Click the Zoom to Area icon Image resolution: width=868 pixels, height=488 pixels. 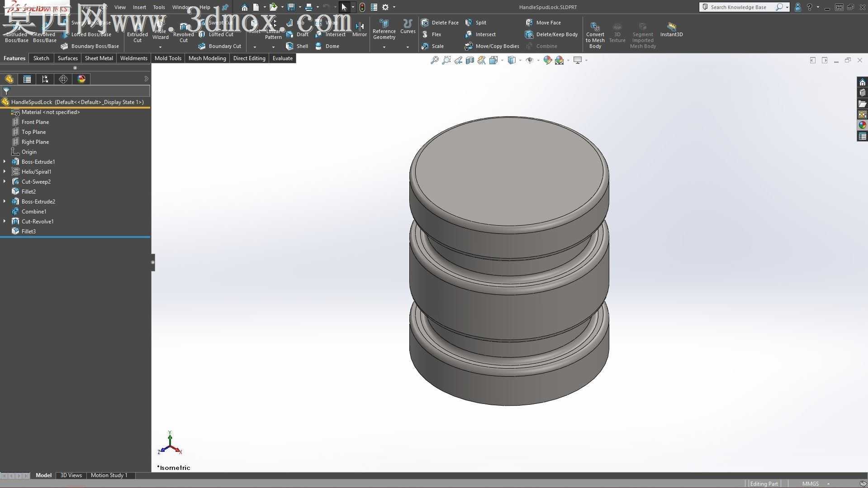click(446, 60)
